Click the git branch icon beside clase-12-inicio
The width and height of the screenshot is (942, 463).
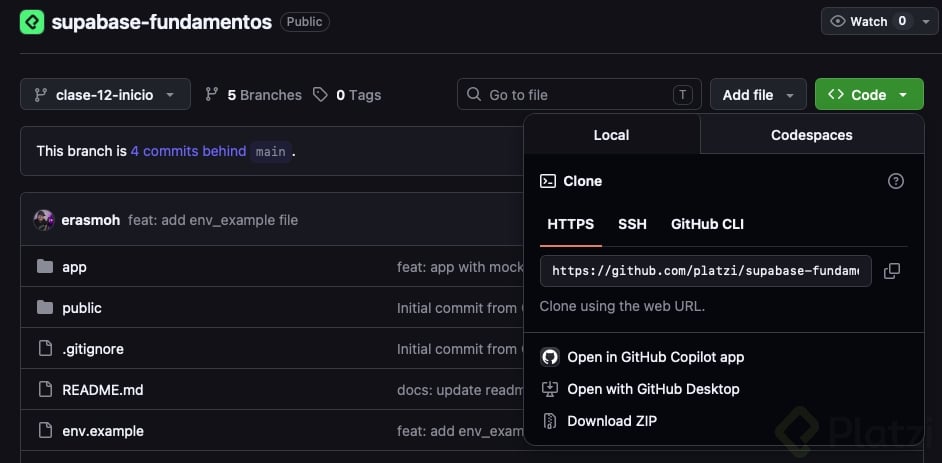pos(40,94)
